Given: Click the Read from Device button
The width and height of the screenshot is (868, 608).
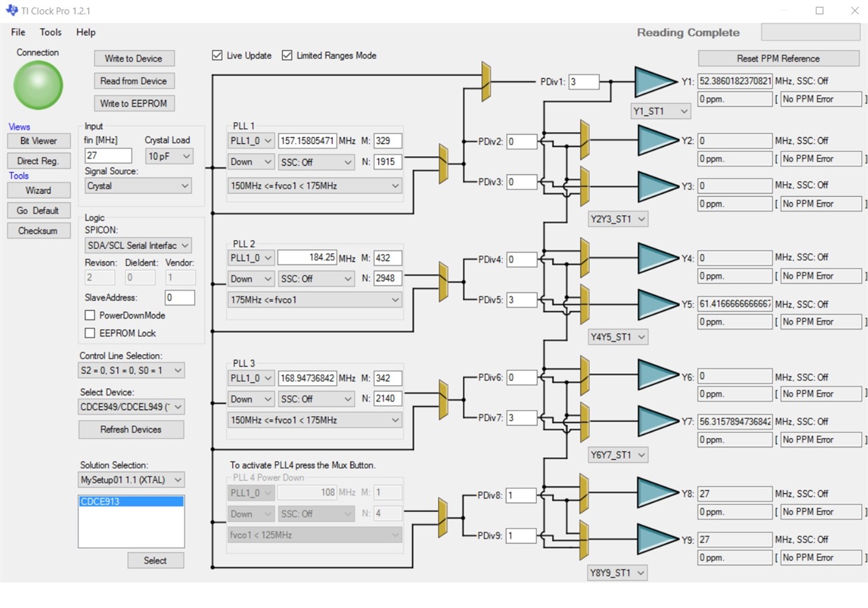Looking at the screenshot, I should tap(134, 81).
